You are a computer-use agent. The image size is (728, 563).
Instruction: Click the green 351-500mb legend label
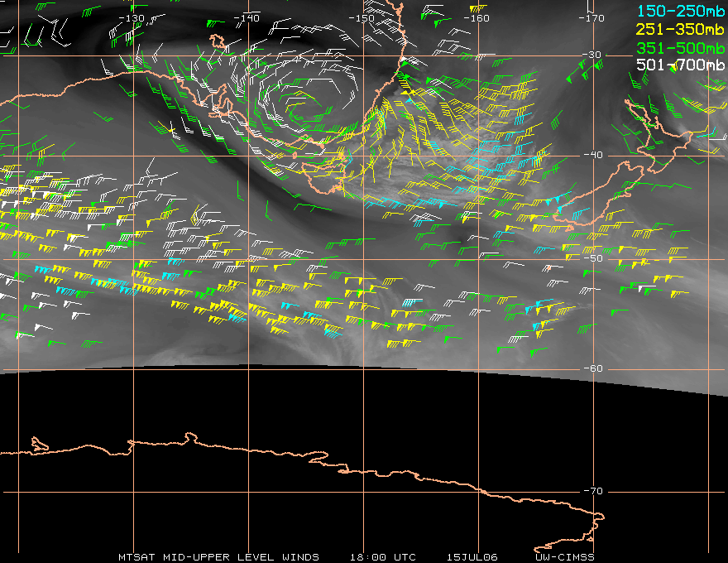(680, 48)
